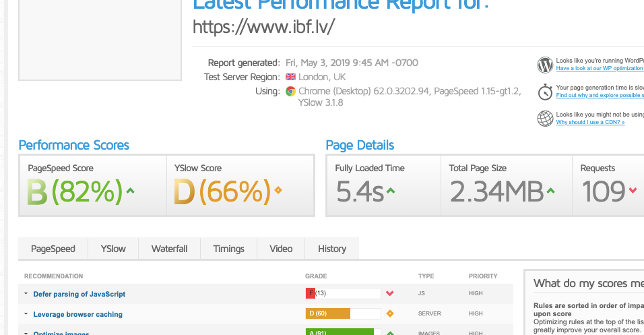This screenshot has width=644, height=335.
Task: Click orange diamond beside YSlow Score
Action: (x=278, y=191)
